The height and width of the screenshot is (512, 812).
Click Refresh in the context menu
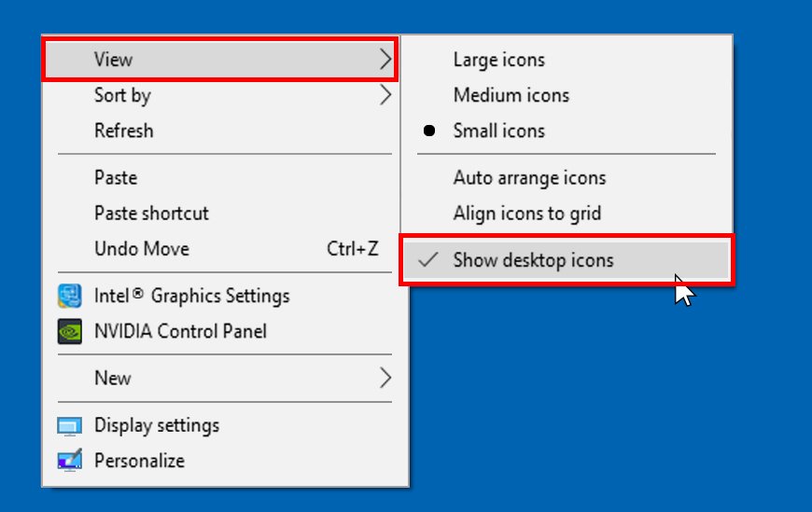pos(123,131)
